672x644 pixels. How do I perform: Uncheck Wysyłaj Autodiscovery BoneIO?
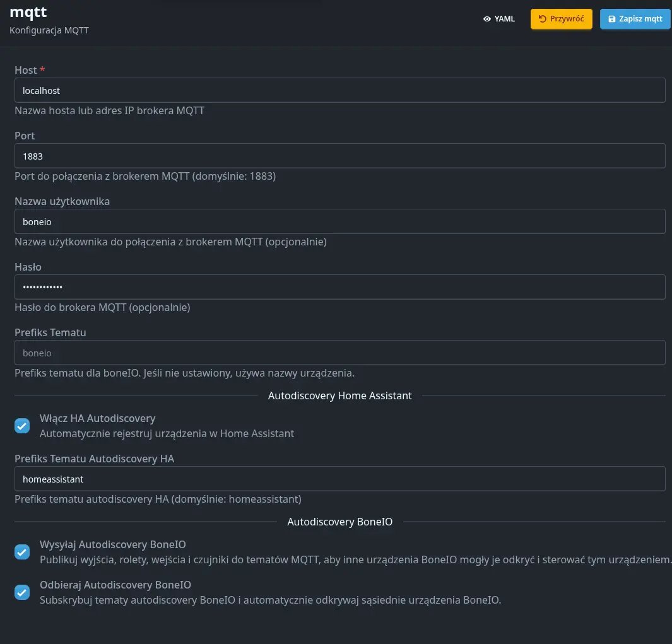(x=22, y=552)
